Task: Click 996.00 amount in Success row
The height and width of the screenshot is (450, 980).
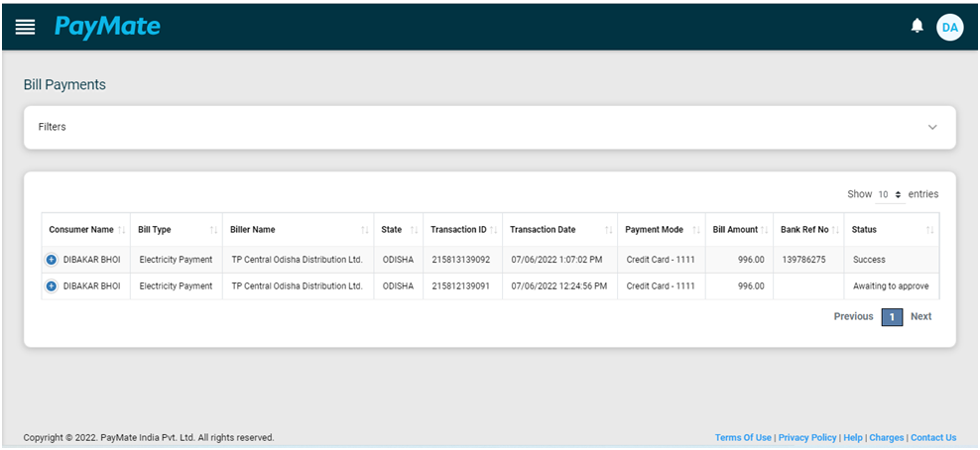Action: [751, 260]
